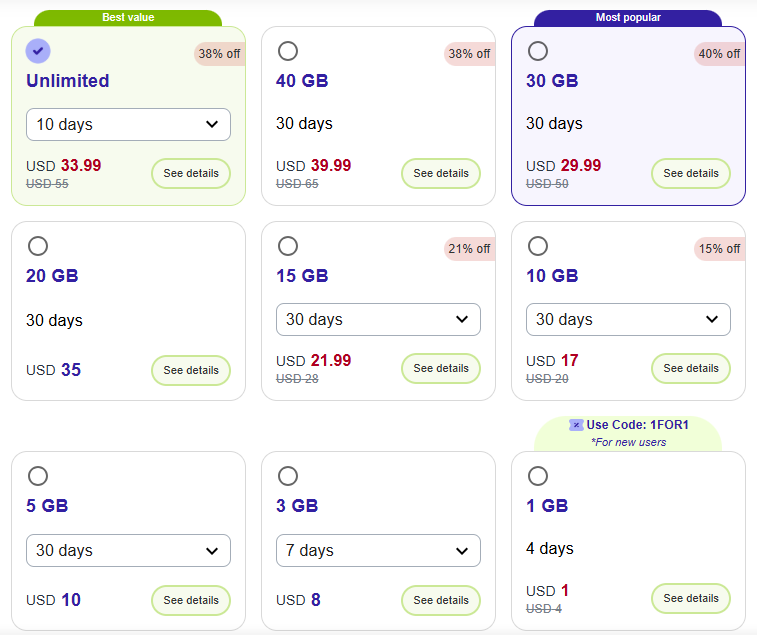
Task: See details for the 30 GB plan
Action: (691, 174)
